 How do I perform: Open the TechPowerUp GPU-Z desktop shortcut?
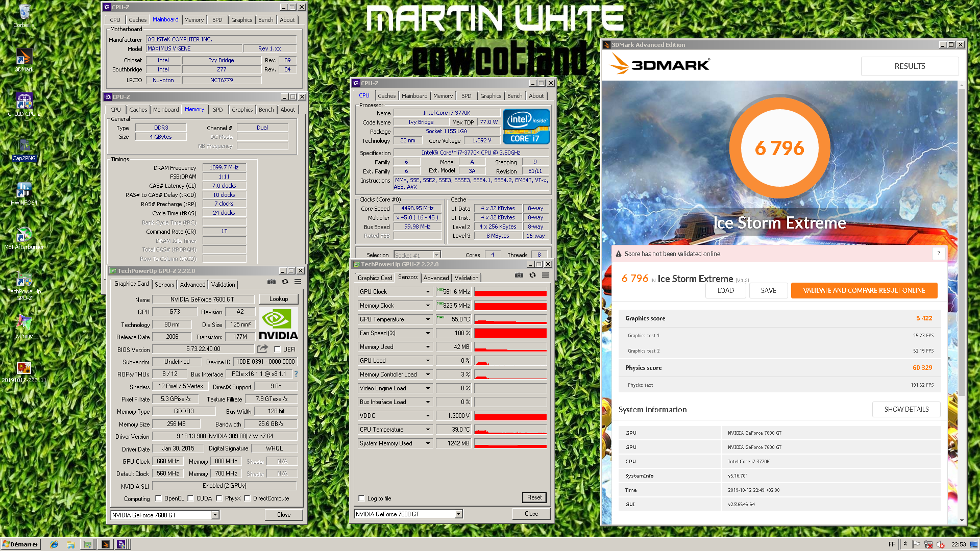click(x=24, y=285)
